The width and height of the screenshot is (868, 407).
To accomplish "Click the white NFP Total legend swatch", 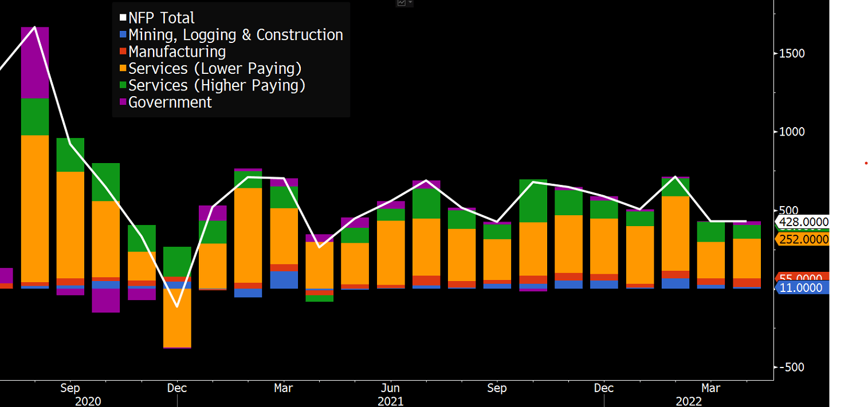I will (x=123, y=18).
